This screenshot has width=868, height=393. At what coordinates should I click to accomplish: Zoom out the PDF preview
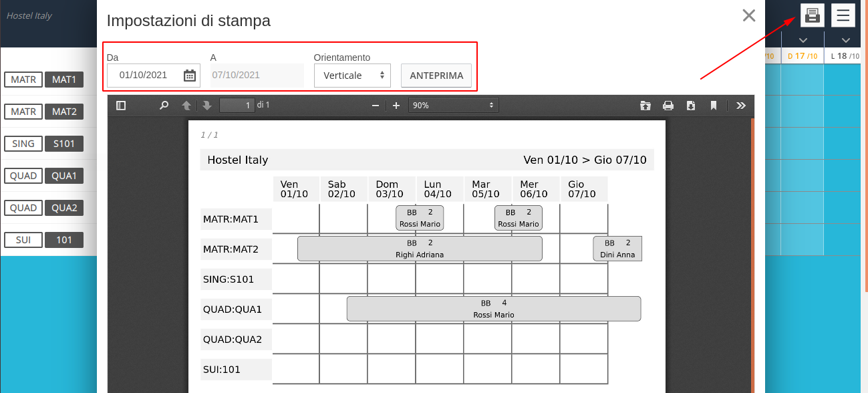[x=376, y=106]
